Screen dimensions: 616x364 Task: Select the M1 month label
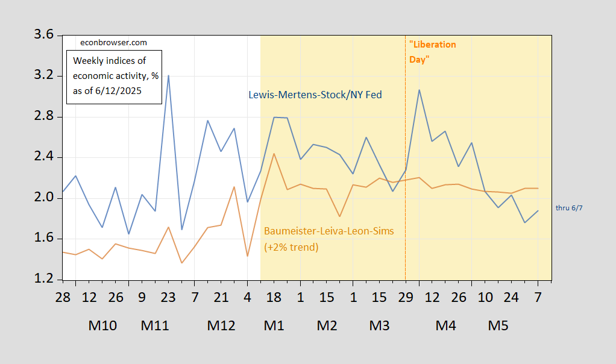[x=274, y=326]
